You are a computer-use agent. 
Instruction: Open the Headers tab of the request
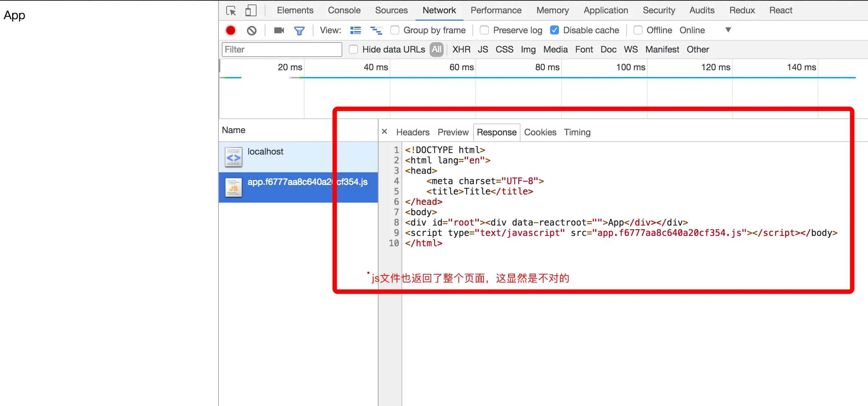pos(413,132)
